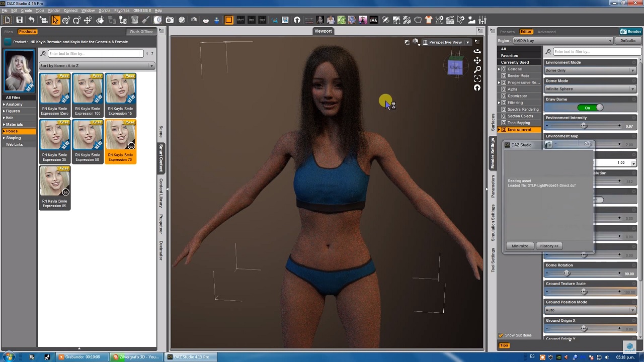Adjust the Environment Intensity slider handle
This screenshot has height=362, width=644.
click(584, 126)
